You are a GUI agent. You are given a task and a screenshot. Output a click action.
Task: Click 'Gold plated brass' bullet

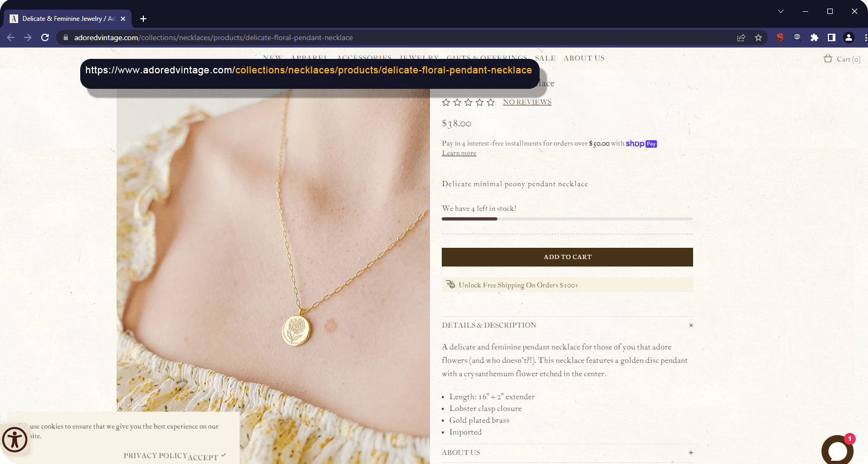click(479, 421)
